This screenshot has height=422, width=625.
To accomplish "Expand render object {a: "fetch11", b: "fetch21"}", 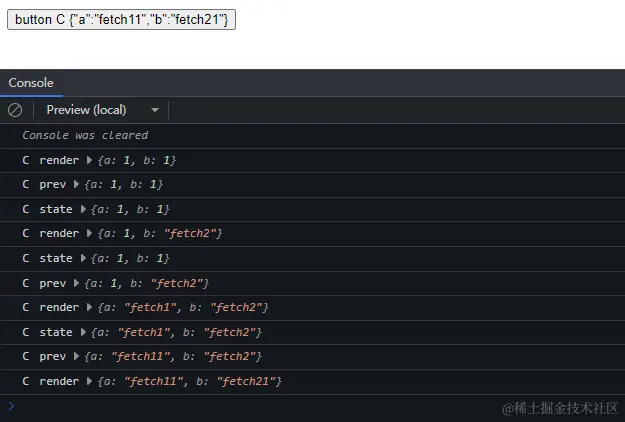I will [x=90, y=381].
